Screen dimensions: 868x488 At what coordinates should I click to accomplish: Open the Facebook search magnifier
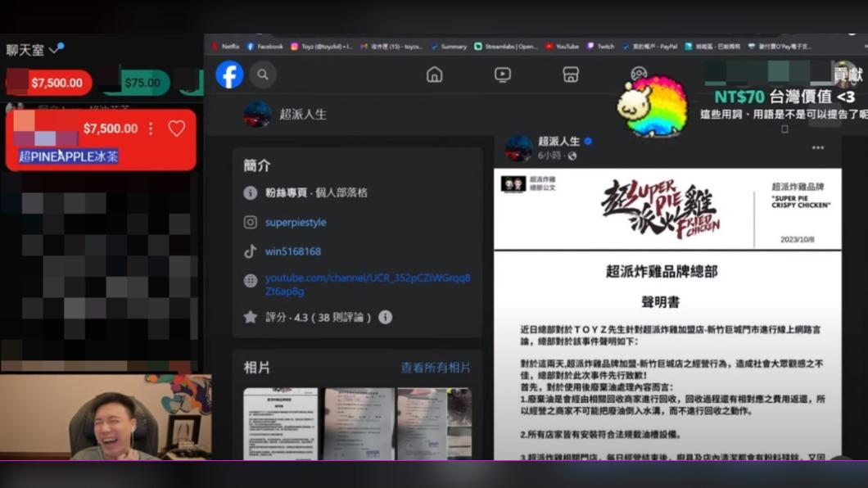tap(263, 75)
